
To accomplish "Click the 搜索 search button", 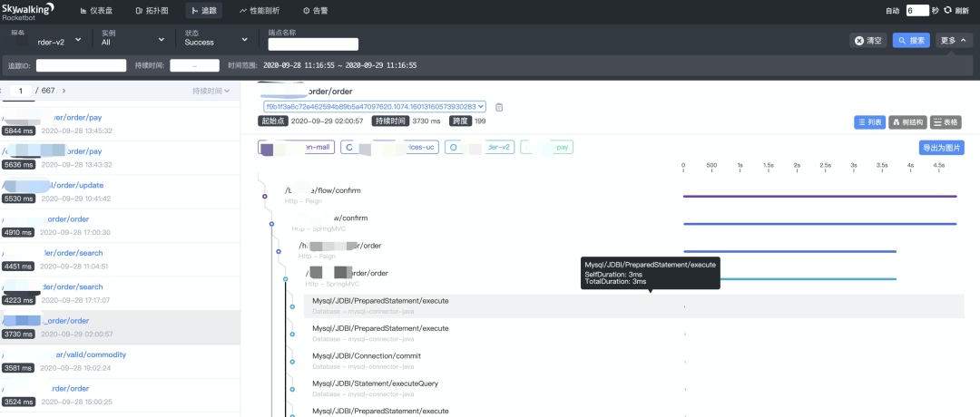I will click(911, 41).
